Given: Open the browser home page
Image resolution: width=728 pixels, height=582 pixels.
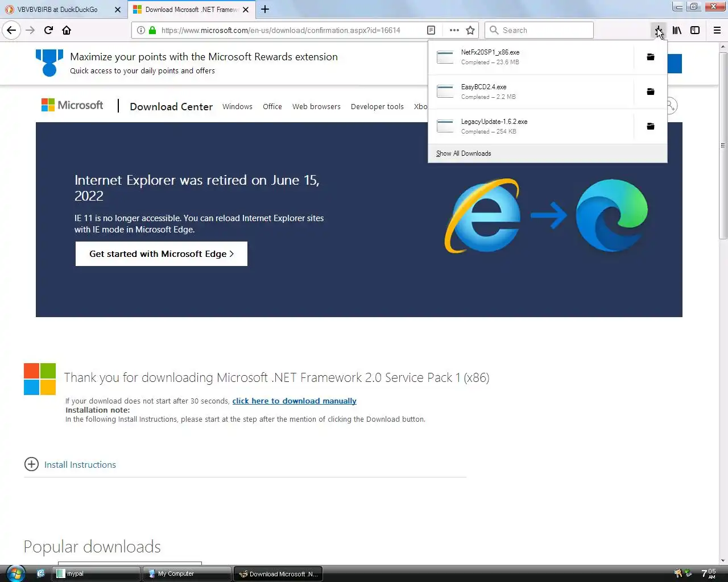Looking at the screenshot, I should click(x=67, y=30).
